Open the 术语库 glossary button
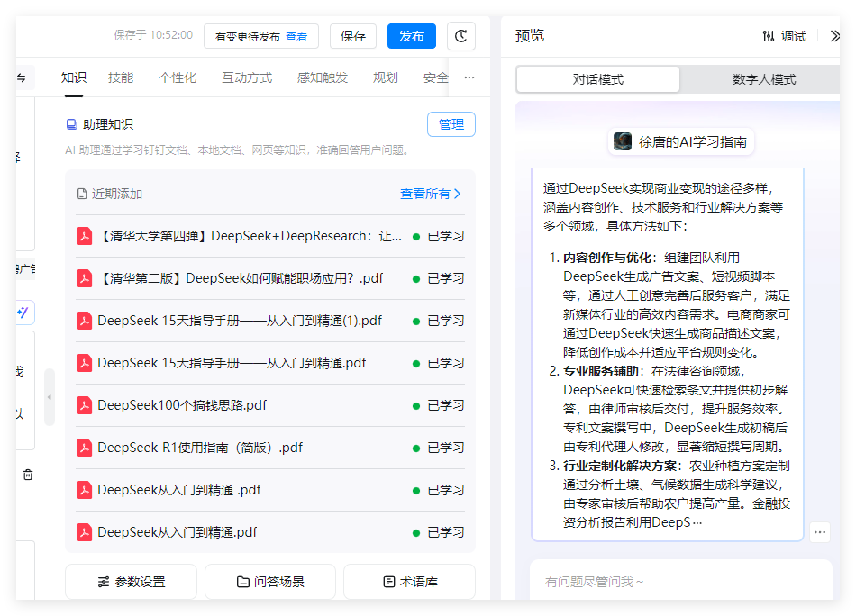 (x=409, y=582)
